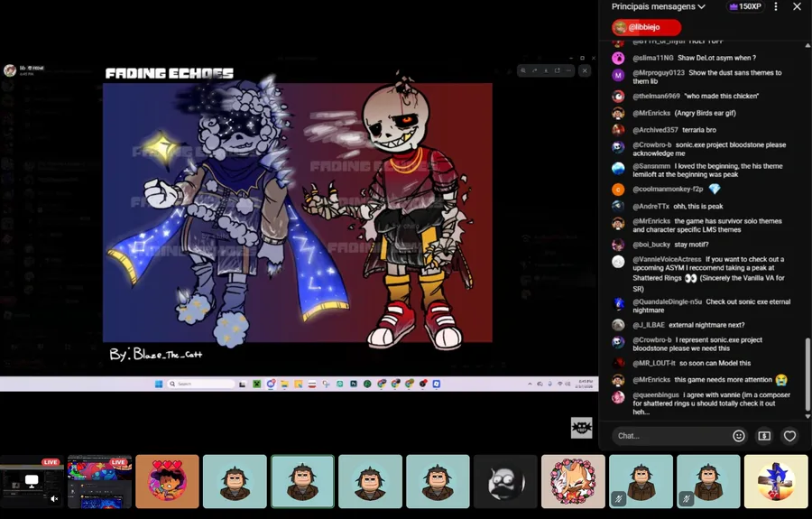The image size is (812, 519).
Task: Select the Sonic on cross avatar tile
Action: pyautogui.click(x=776, y=482)
